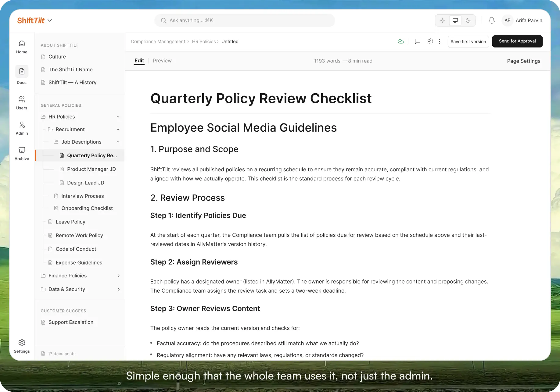Image resolution: width=560 pixels, height=392 pixels.
Task: Expand the Data & Security folder chevron
Action: coord(119,289)
